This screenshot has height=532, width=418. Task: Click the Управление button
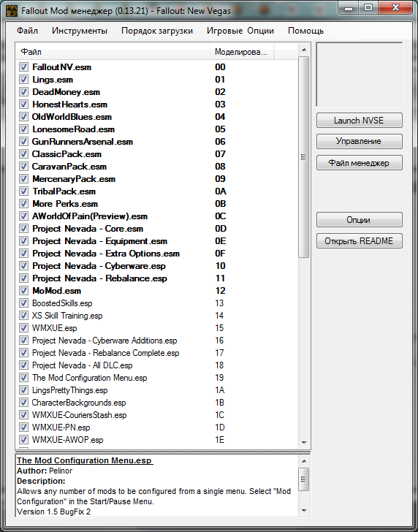click(x=360, y=141)
